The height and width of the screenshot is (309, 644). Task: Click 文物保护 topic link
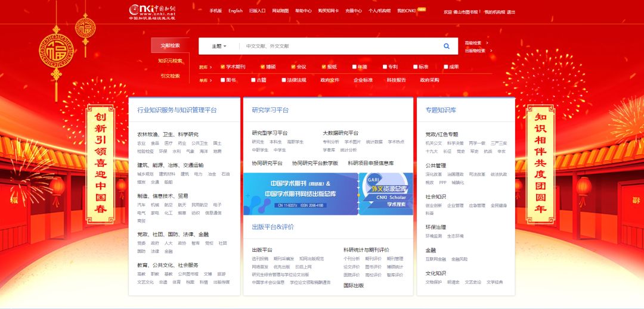coord(434,282)
